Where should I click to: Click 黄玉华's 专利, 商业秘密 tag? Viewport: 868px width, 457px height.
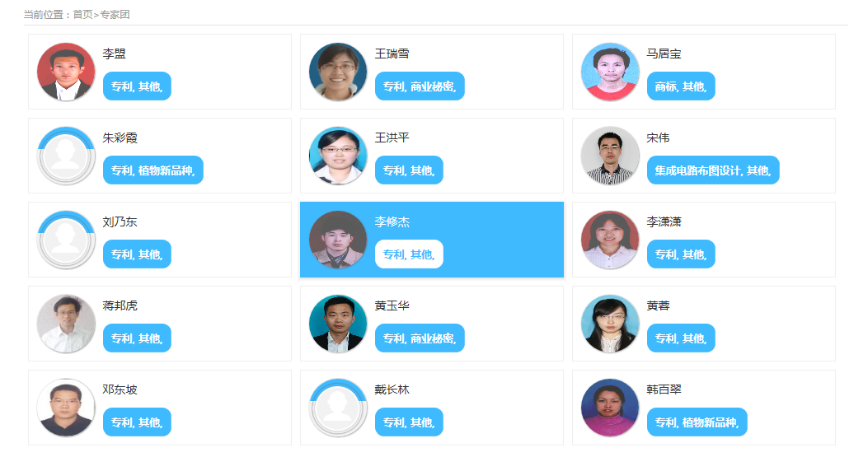(420, 338)
